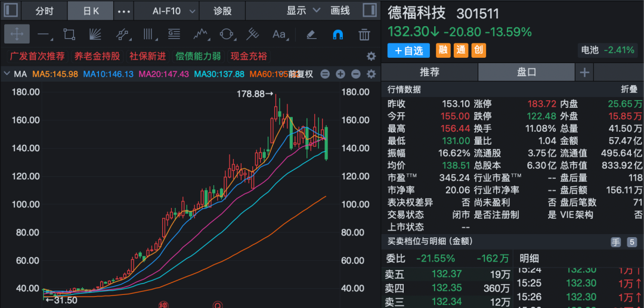Switch to the 日K chart tab
This screenshot has height=308, width=644.
91,11
